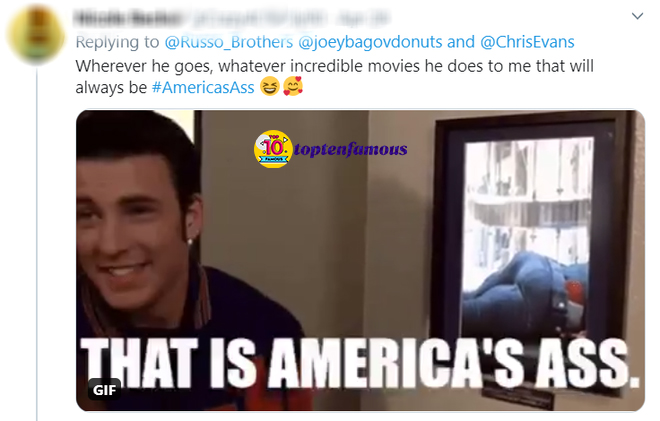Open the @ChrisEvans profile mention
The height and width of the screenshot is (421, 660).
[x=527, y=42]
